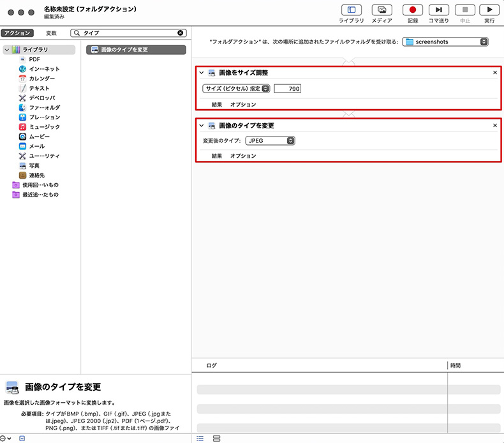Viewport: 504px width, 443px height.
Task: Click the コマ送り step button
Action: coord(439,10)
